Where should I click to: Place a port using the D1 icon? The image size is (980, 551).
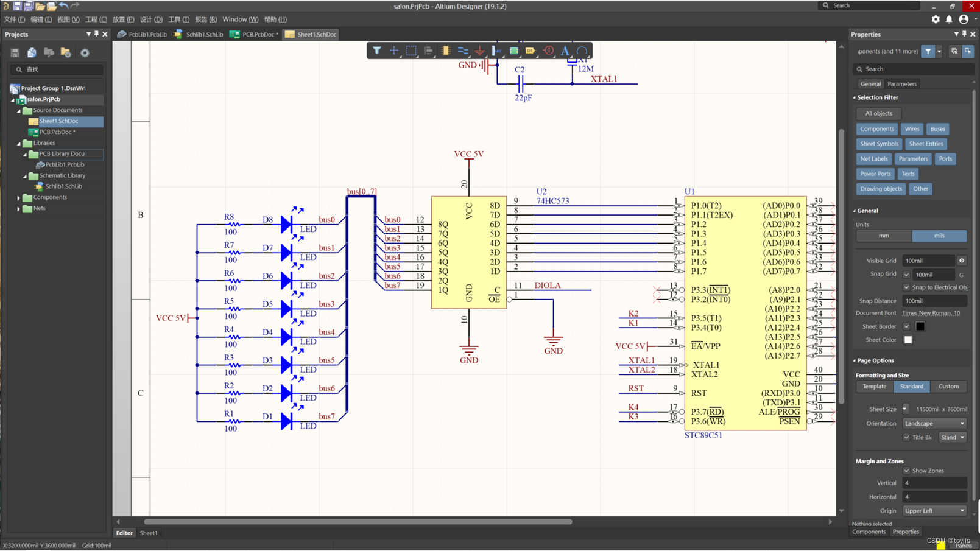point(531,51)
